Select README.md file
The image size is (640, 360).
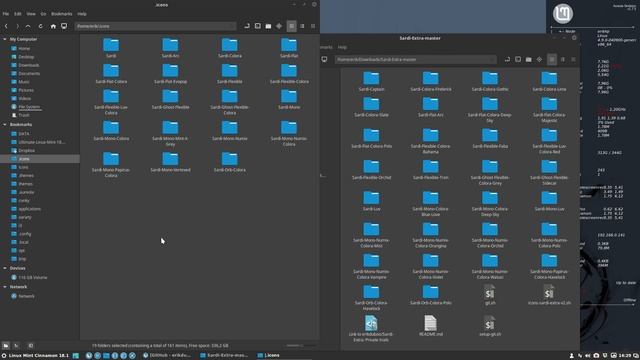[x=431, y=326]
